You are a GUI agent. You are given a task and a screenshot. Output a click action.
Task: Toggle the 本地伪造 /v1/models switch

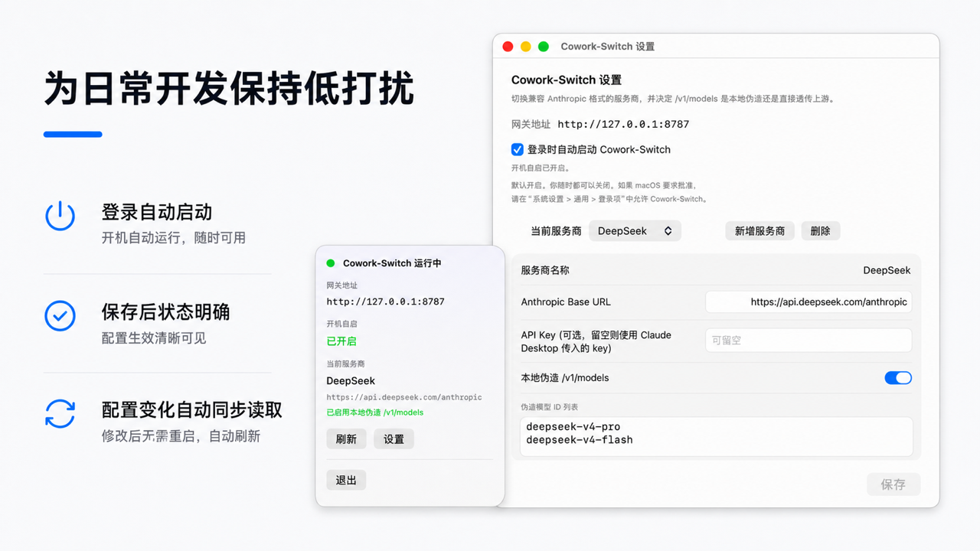[x=898, y=377]
